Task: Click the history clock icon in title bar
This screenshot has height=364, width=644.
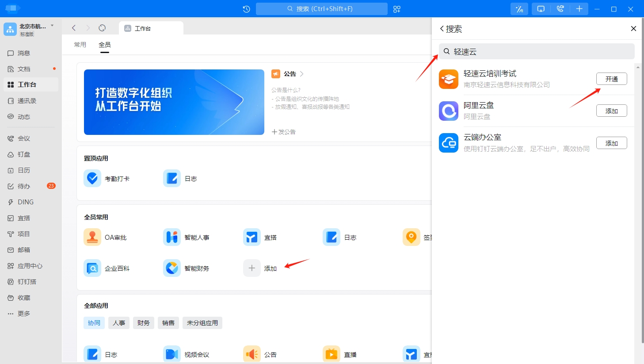Action: [x=247, y=9]
